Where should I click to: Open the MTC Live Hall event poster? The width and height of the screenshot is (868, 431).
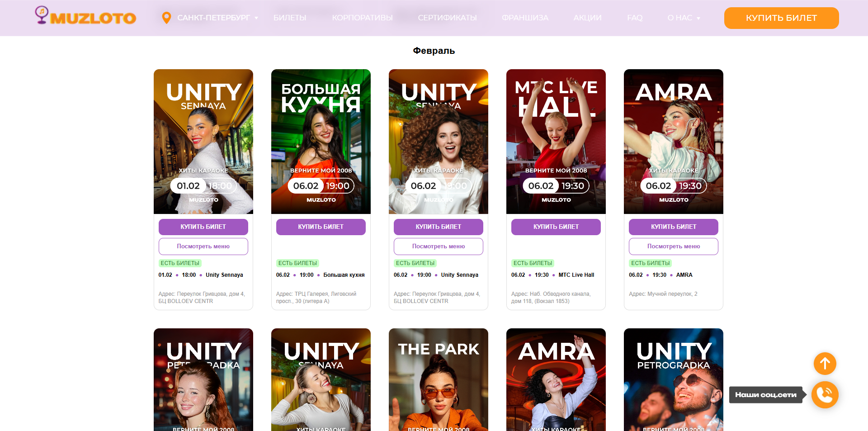pyautogui.click(x=556, y=141)
